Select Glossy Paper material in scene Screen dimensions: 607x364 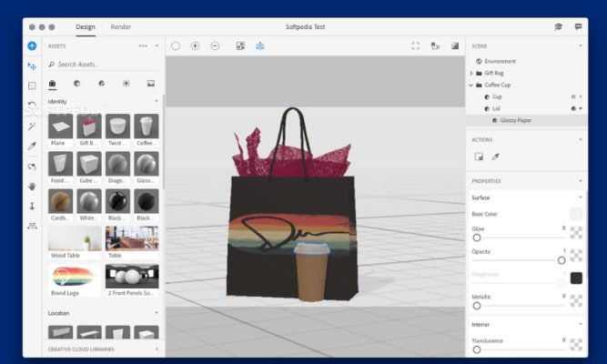coord(516,120)
